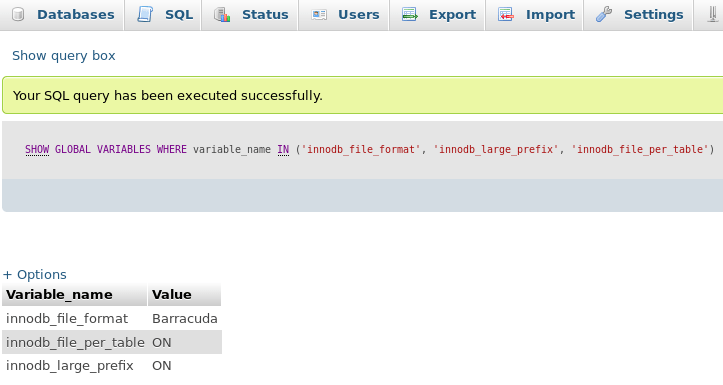Click the 'innodb_file_format' string in query
Image resolution: width=723 pixels, height=385 pixels.
361,149
